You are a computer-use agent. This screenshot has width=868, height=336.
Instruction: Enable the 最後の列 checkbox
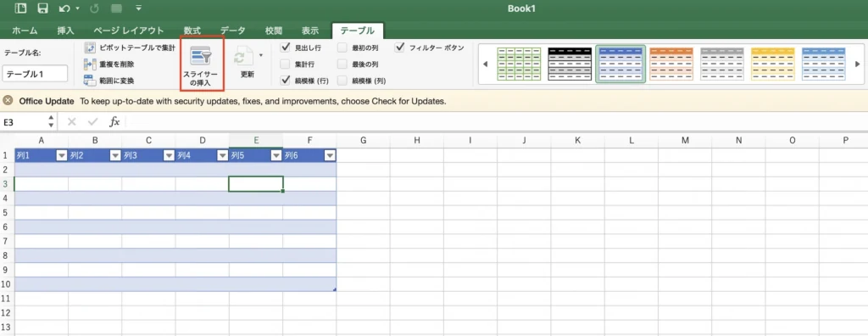click(342, 64)
